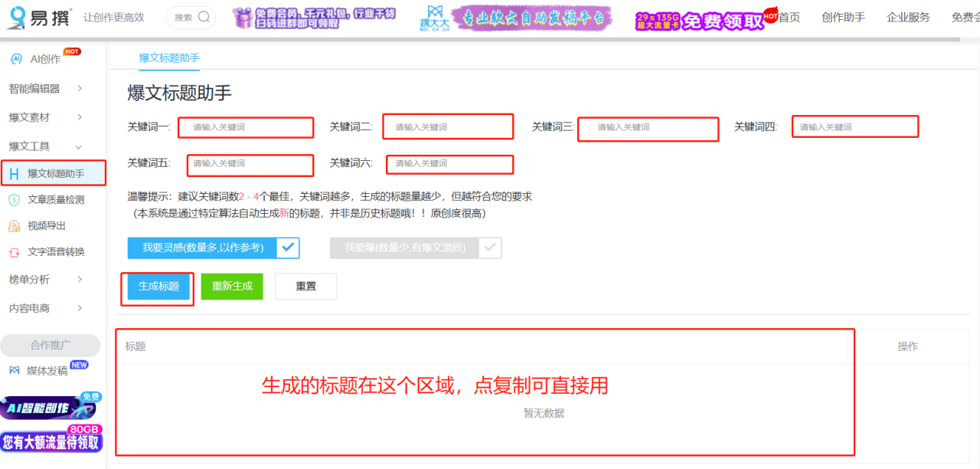Open 创作助手 top navigation item

tap(843, 18)
